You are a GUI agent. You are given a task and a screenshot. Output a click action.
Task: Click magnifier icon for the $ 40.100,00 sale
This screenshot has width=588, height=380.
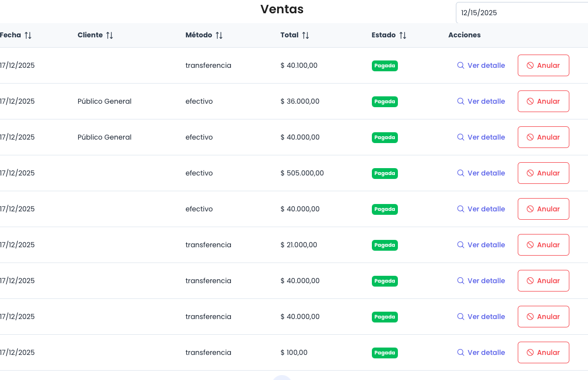click(x=461, y=65)
